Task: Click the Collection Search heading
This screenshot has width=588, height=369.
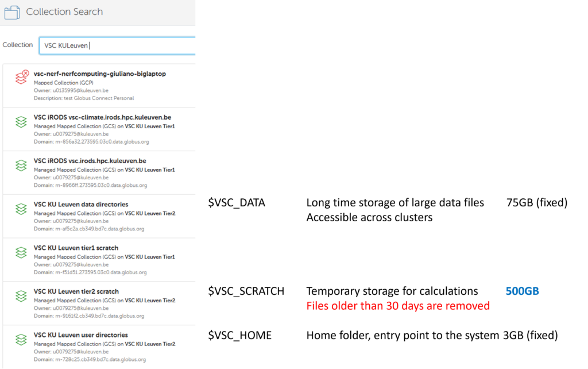Action: pyautogui.click(x=64, y=11)
